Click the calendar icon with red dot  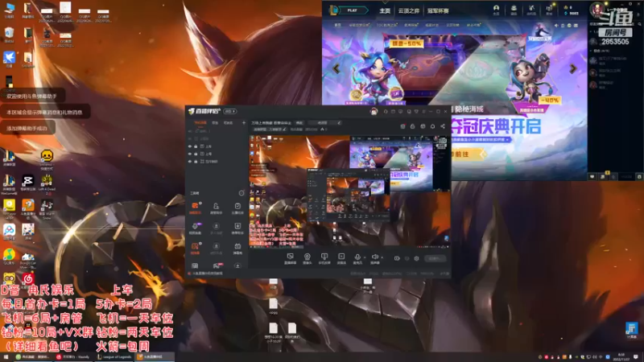click(403, 126)
